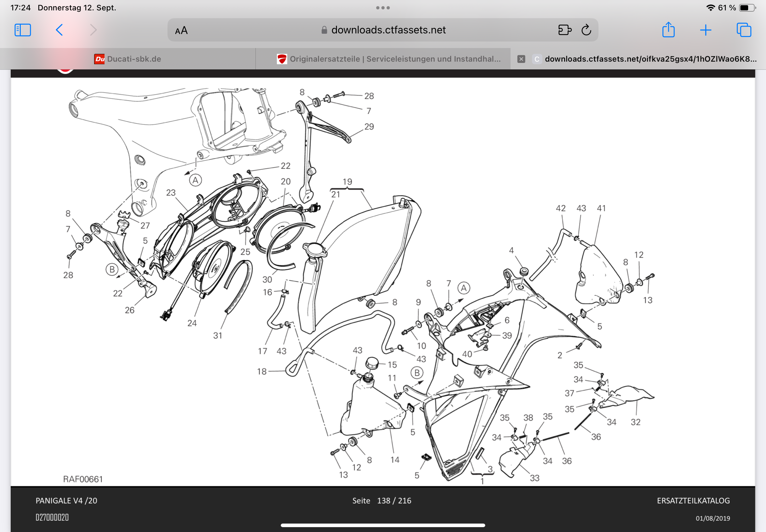Tap the Wi-Fi status icon
This screenshot has width=766, height=532.
click(710, 8)
